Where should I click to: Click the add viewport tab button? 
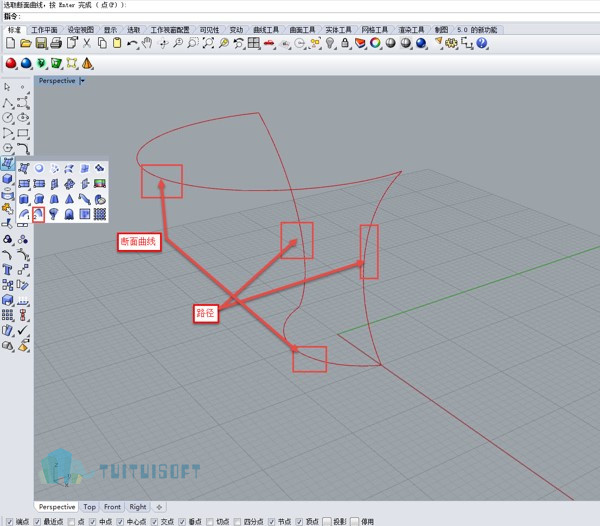pyautogui.click(x=159, y=507)
